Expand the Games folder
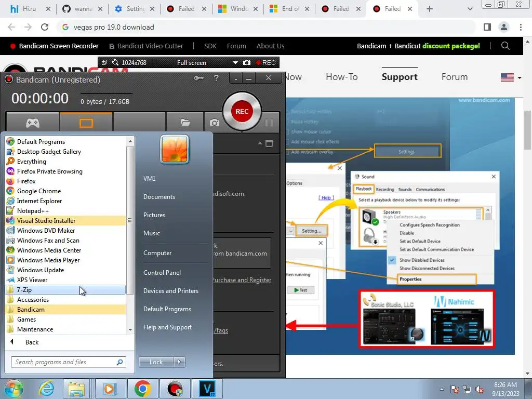Image resolution: width=532 pixels, height=399 pixels. tap(66, 319)
